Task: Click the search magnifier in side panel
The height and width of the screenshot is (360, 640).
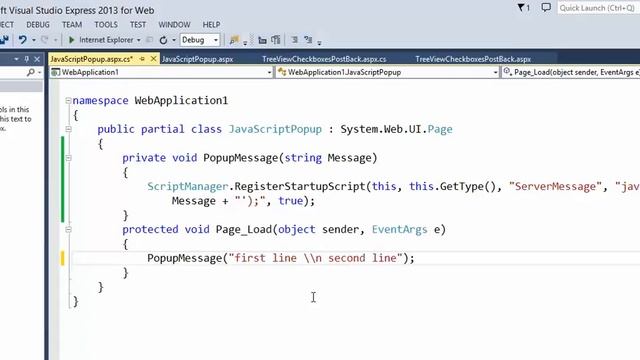Action: [31, 72]
